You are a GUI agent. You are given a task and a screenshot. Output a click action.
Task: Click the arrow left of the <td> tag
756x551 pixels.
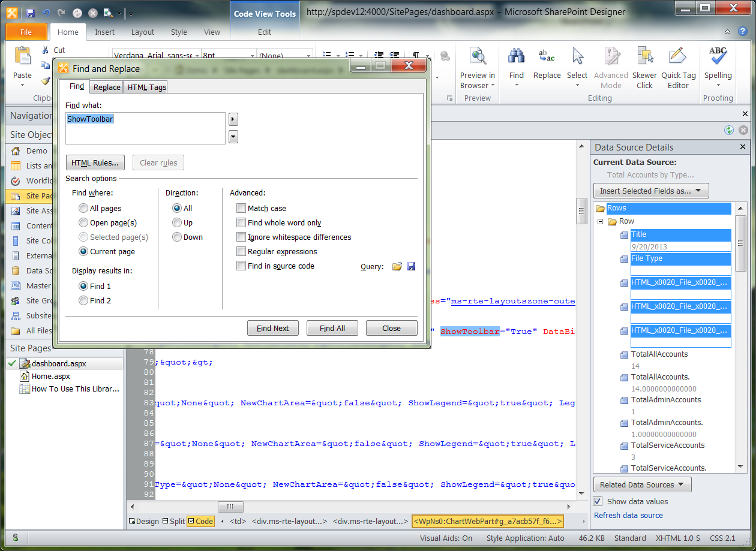(224, 522)
